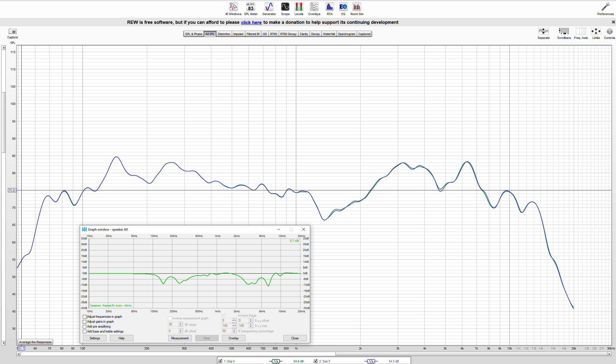Click vertical SPL axis scroll up arrow
Viewport: 616px width, 364px height.
(4, 48)
